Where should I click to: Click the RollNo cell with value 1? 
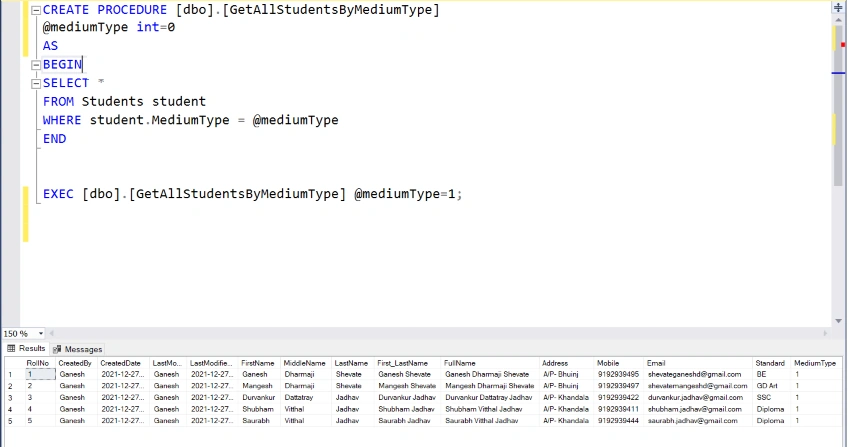click(x=40, y=374)
